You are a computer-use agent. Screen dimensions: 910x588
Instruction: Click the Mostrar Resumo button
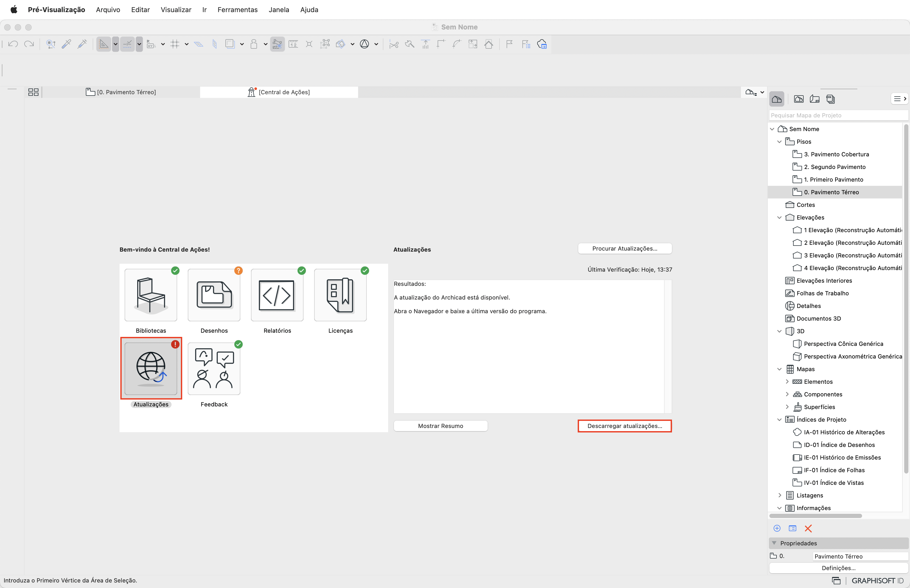click(440, 425)
